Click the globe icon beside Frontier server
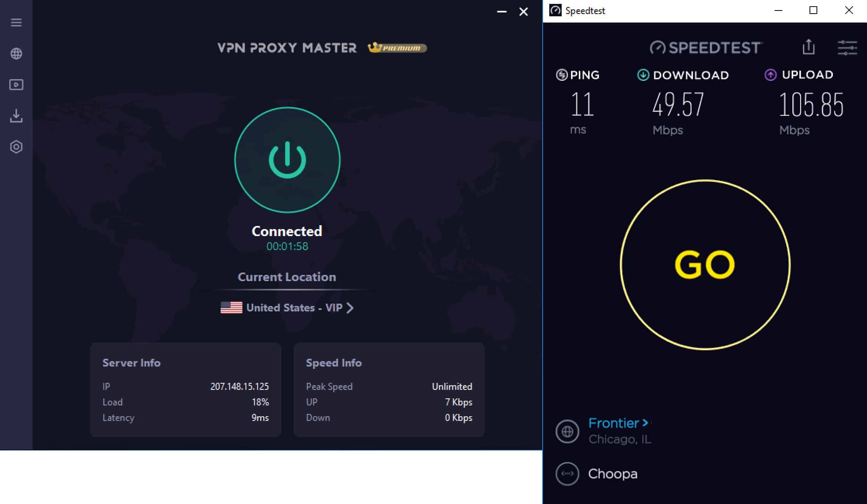867x504 pixels. [567, 431]
